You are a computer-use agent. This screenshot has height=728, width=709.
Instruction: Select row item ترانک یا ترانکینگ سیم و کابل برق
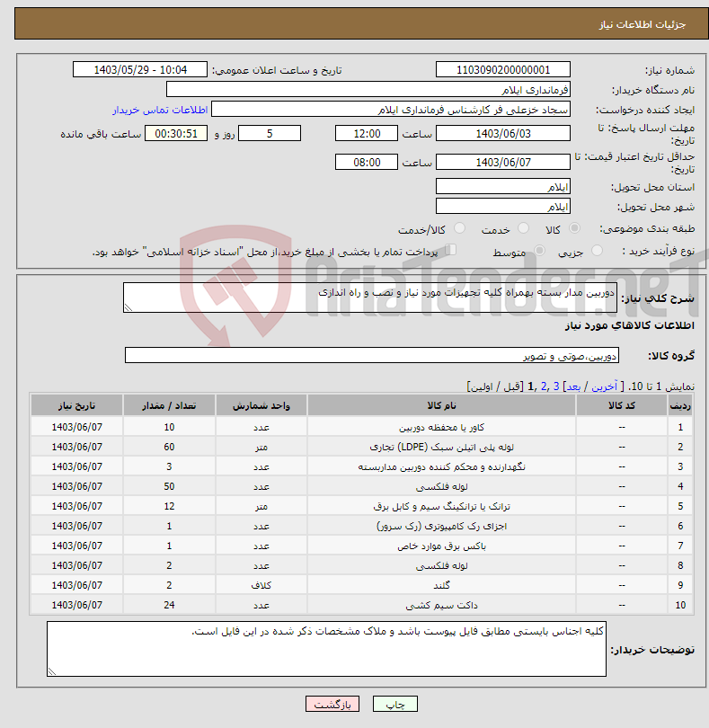(441, 506)
